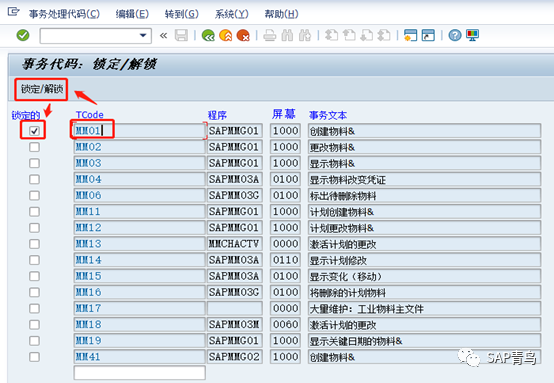554x383 pixels.
Task: Check the locked checkbox for MM17
Action: click(34, 308)
